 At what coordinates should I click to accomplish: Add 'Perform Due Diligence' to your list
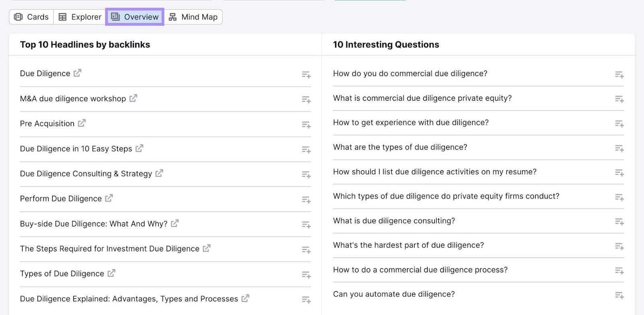pos(306,200)
